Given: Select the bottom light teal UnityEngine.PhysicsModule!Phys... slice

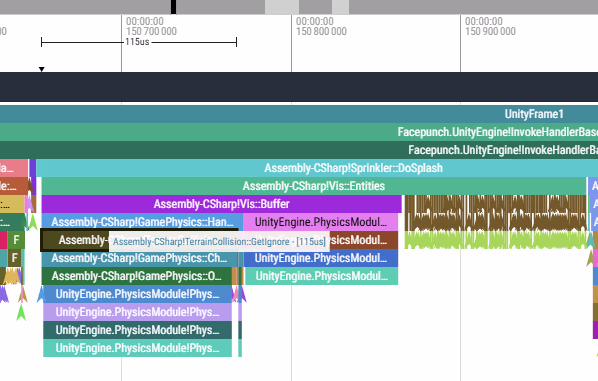Looking at the screenshot, I should coord(137,347).
